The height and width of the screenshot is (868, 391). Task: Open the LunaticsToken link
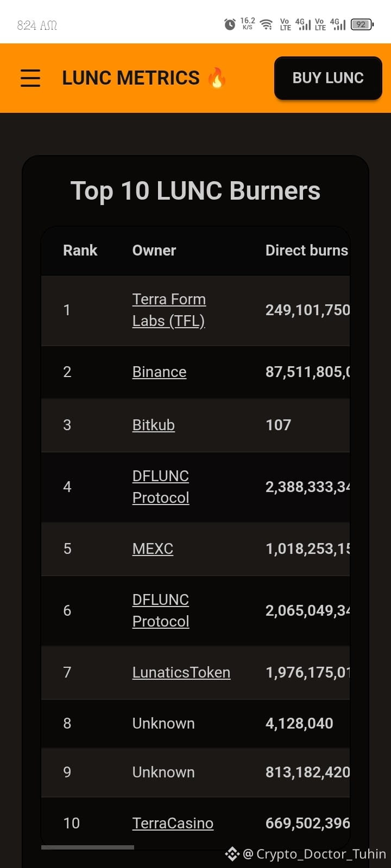181,673
